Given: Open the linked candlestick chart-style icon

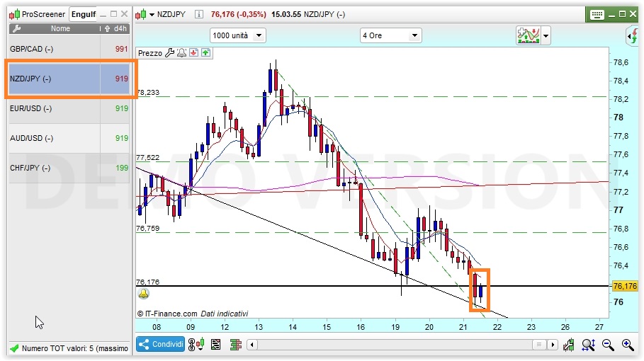Looking at the screenshot, I should click(196, 345).
